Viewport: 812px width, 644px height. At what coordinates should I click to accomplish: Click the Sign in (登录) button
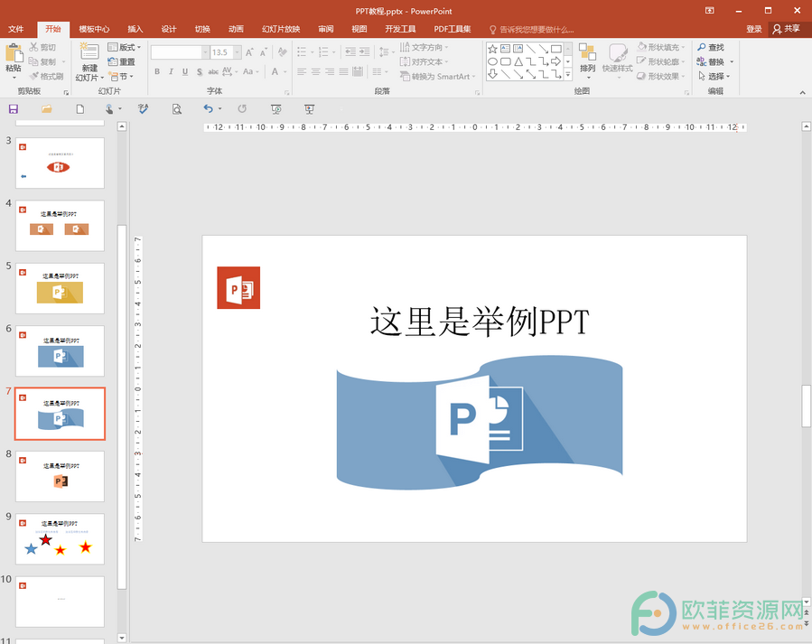(x=754, y=29)
